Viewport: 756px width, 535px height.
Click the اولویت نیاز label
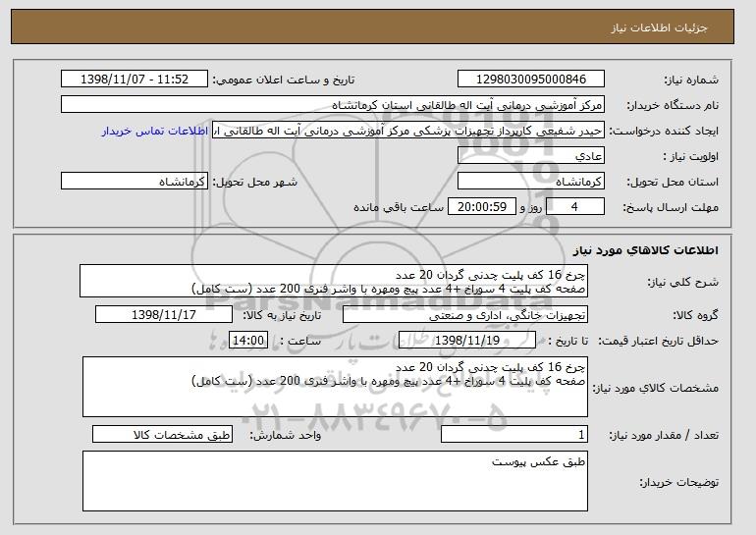coord(691,157)
